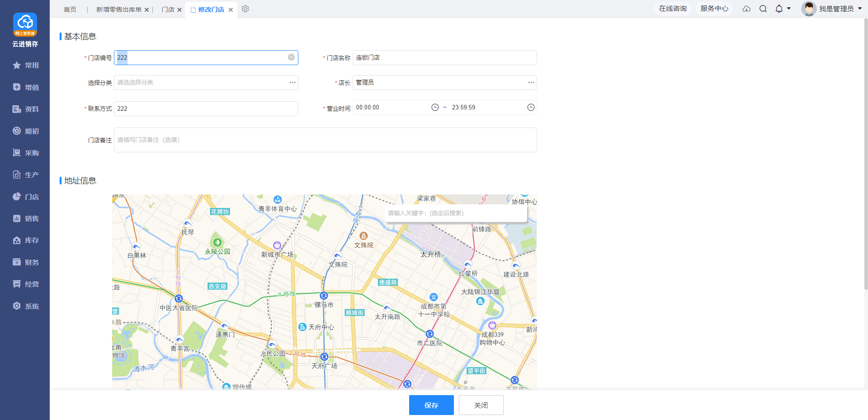
Task: Open the 期初 sidebar menu
Action: [x=25, y=131]
